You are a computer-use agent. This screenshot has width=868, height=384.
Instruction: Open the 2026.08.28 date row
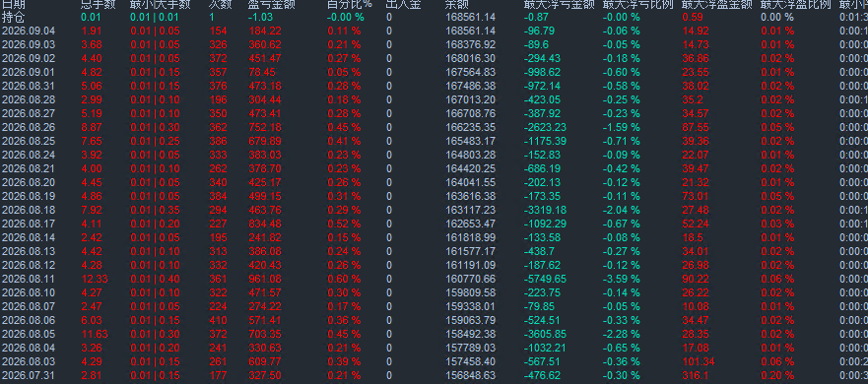pyautogui.click(x=29, y=100)
